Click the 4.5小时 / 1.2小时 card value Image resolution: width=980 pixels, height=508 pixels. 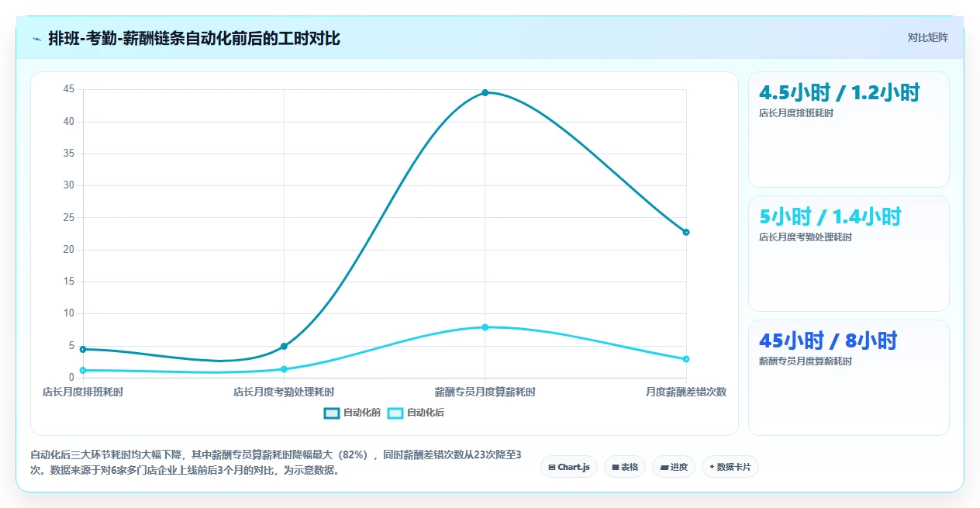tap(840, 93)
